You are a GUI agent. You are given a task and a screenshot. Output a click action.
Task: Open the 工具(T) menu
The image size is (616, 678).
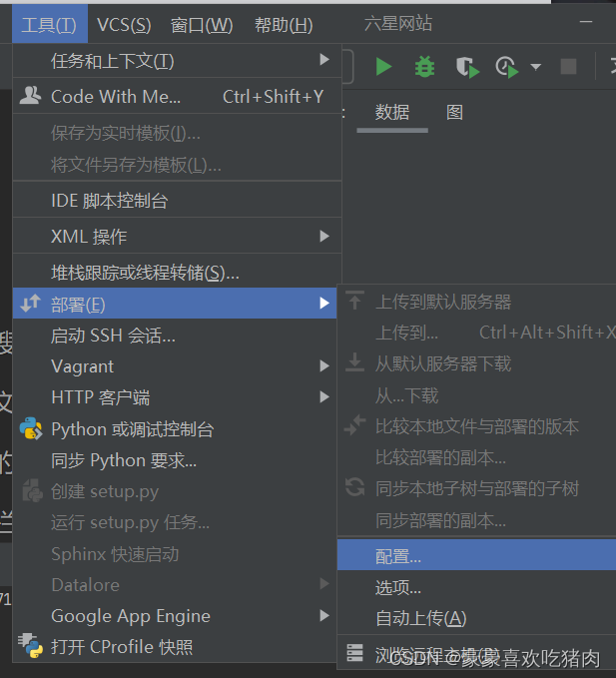coord(49,25)
